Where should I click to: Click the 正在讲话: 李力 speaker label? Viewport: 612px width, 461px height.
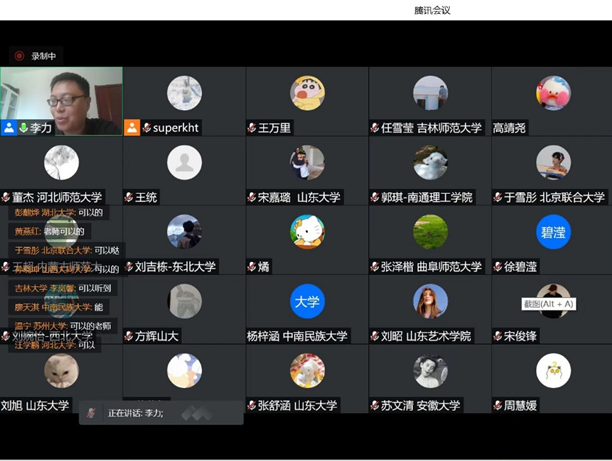pyautogui.click(x=136, y=413)
